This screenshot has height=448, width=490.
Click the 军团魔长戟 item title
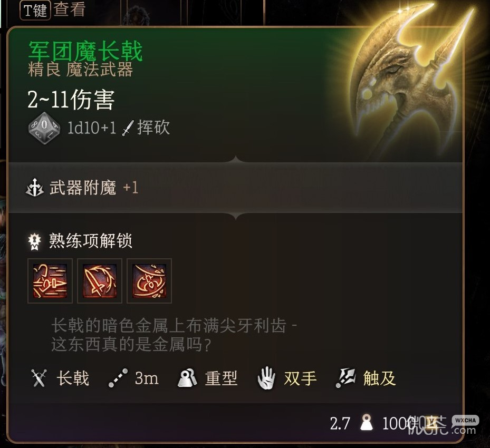(x=85, y=51)
